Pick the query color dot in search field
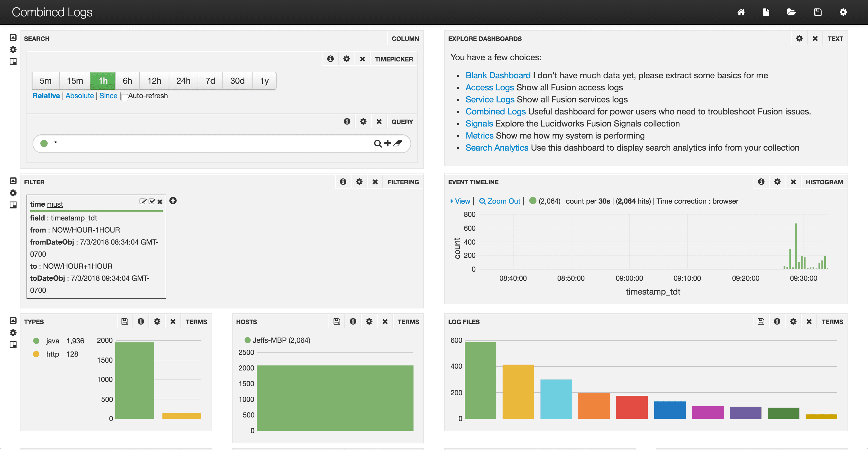 [x=44, y=143]
